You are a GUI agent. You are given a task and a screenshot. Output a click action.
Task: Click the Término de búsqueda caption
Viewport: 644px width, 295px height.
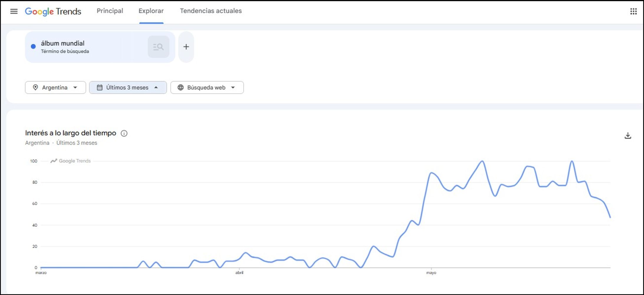pyautogui.click(x=65, y=51)
